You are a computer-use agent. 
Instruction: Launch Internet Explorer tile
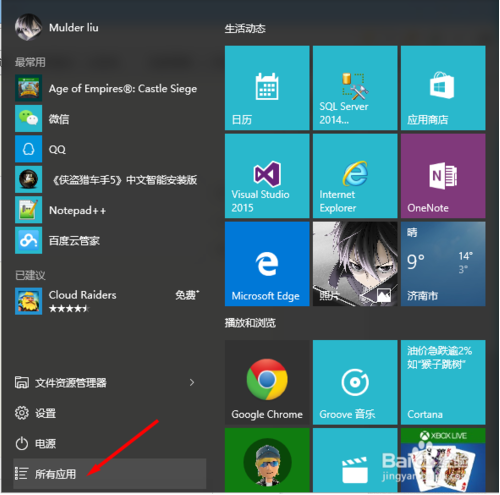(x=355, y=176)
